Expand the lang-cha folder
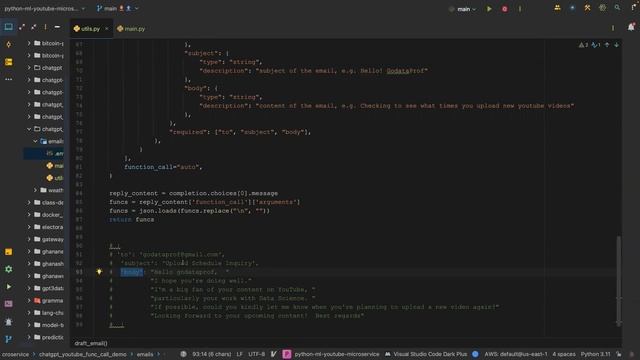The image size is (640, 360). (29, 313)
